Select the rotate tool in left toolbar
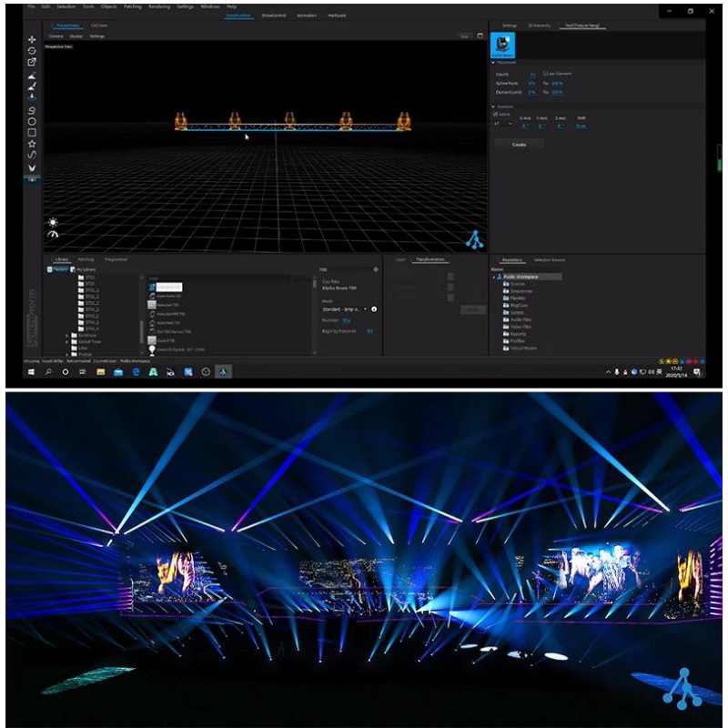 (32, 51)
